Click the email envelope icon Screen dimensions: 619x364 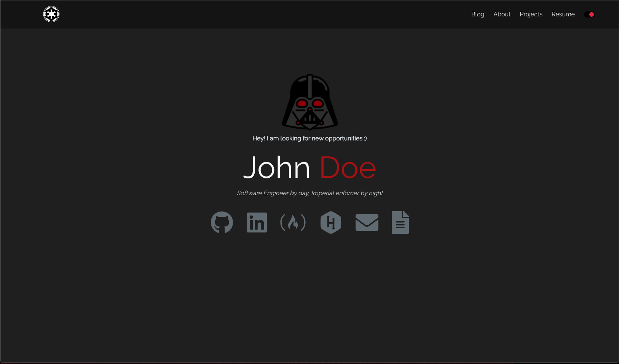pos(367,223)
